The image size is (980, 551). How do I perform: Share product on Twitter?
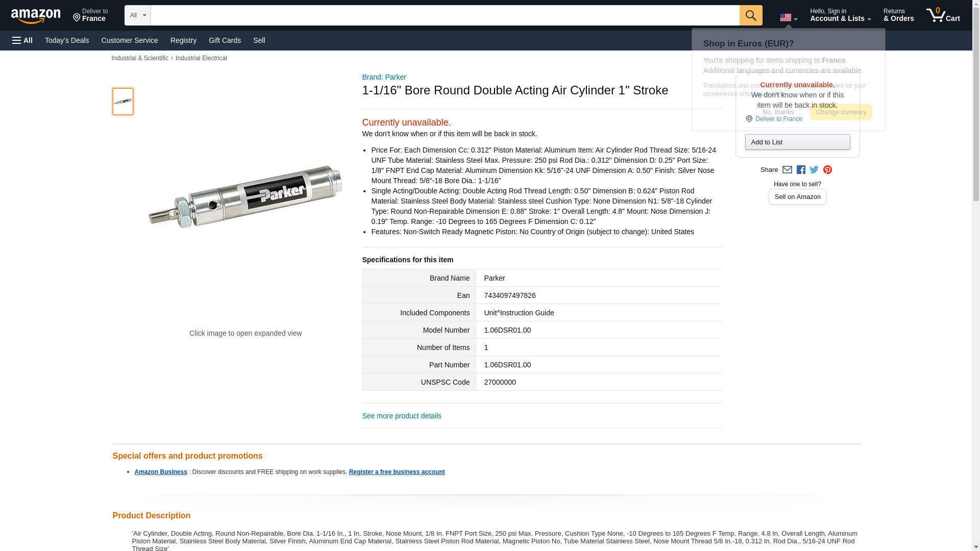click(x=814, y=170)
